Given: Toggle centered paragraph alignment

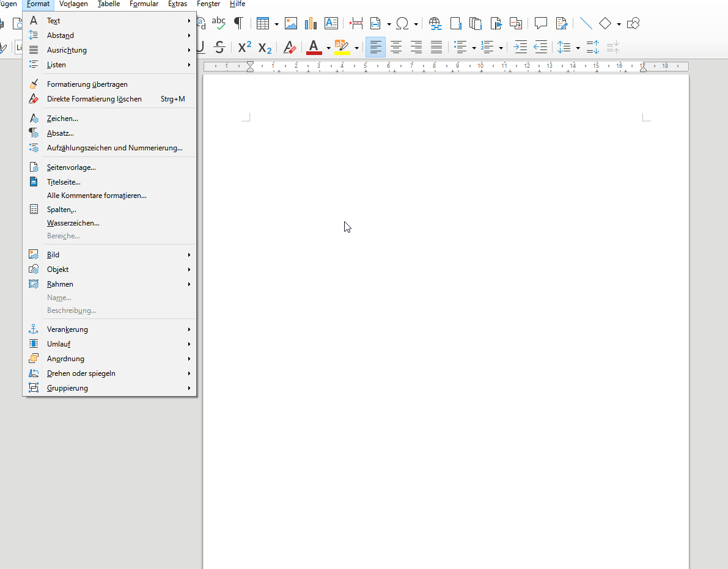Looking at the screenshot, I should tap(395, 47).
